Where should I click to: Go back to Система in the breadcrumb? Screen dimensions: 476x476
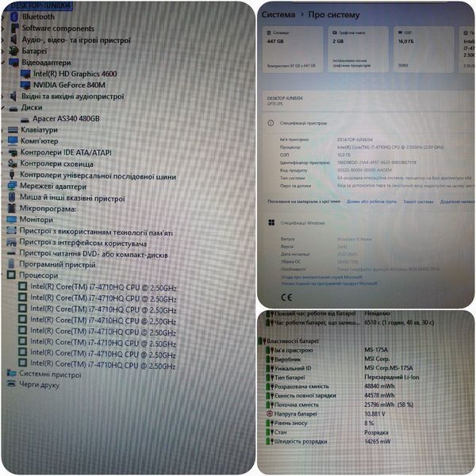point(278,14)
